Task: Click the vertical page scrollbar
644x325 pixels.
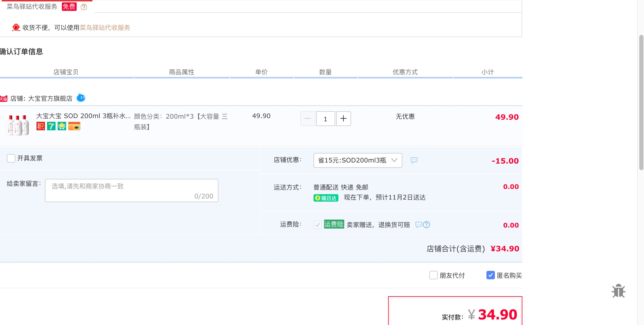Action: coord(641,103)
